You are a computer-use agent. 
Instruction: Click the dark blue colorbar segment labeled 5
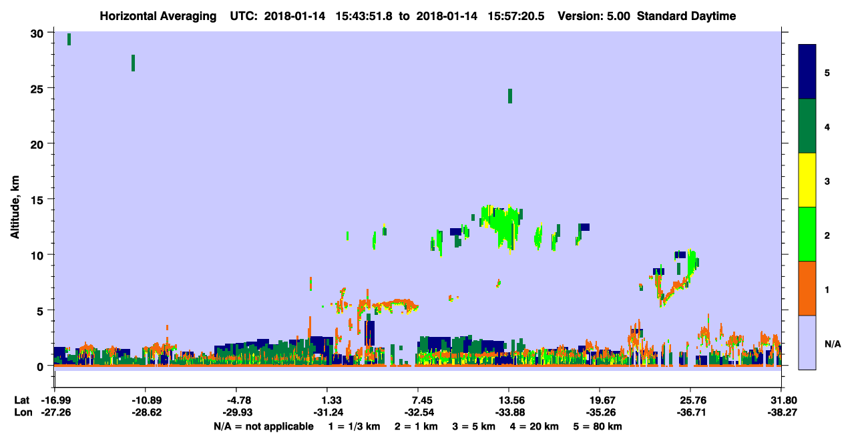click(807, 72)
